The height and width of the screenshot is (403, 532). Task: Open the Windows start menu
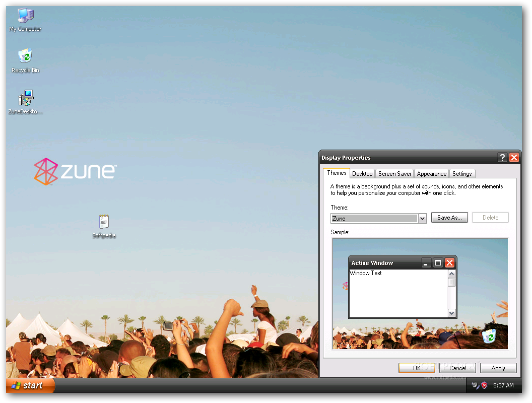pyautogui.click(x=30, y=386)
